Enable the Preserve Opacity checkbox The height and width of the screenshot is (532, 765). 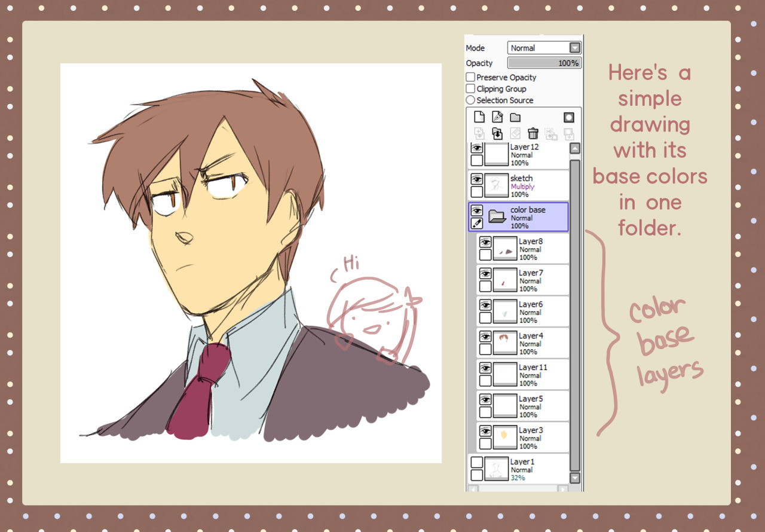(x=470, y=77)
